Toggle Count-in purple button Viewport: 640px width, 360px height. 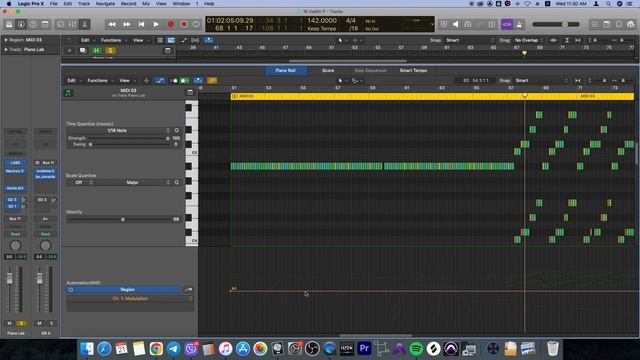[507, 24]
